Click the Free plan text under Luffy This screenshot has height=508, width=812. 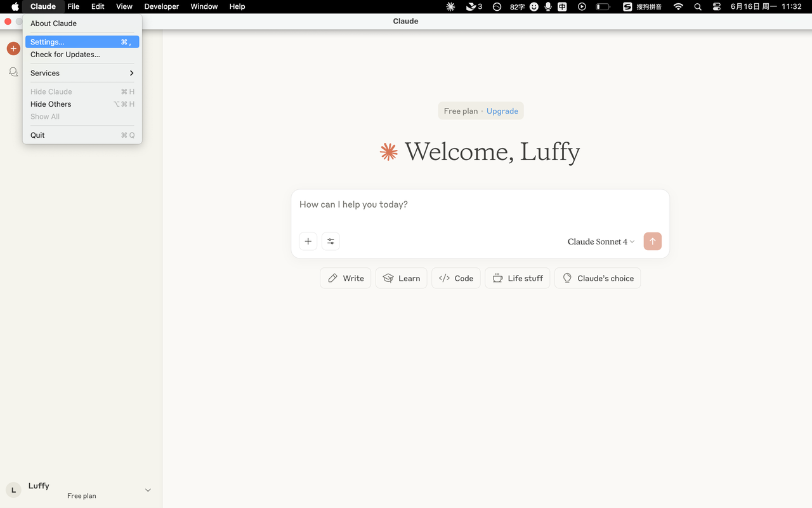tap(82, 496)
